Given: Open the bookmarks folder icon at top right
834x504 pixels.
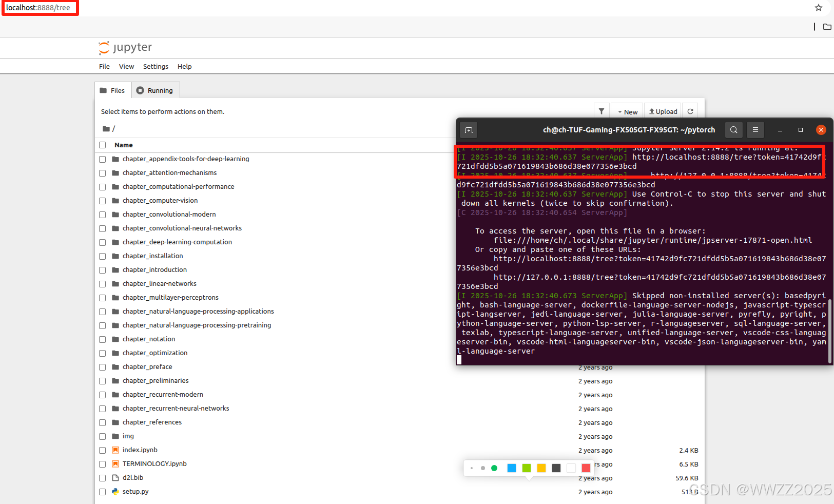Looking at the screenshot, I should tap(827, 27).
